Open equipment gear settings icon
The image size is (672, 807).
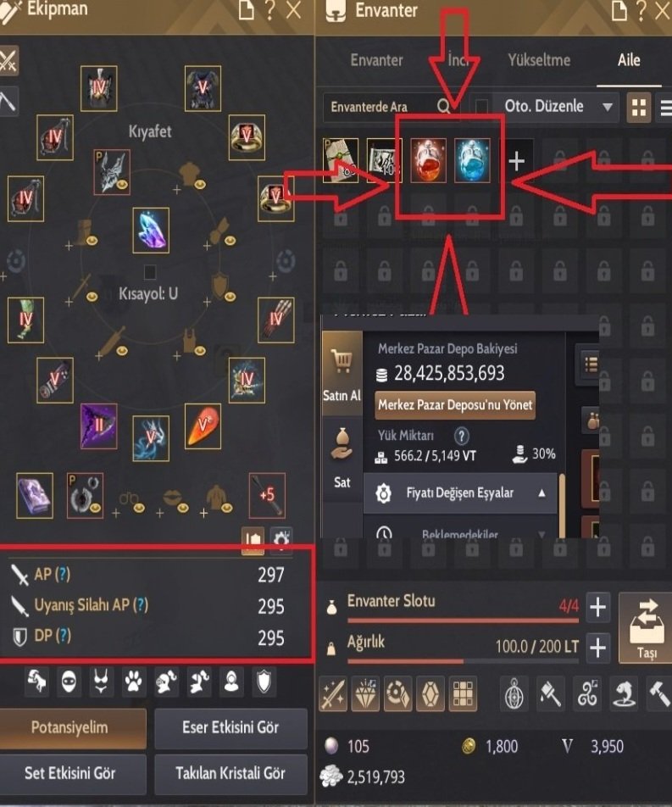pyautogui.click(x=281, y=540)
